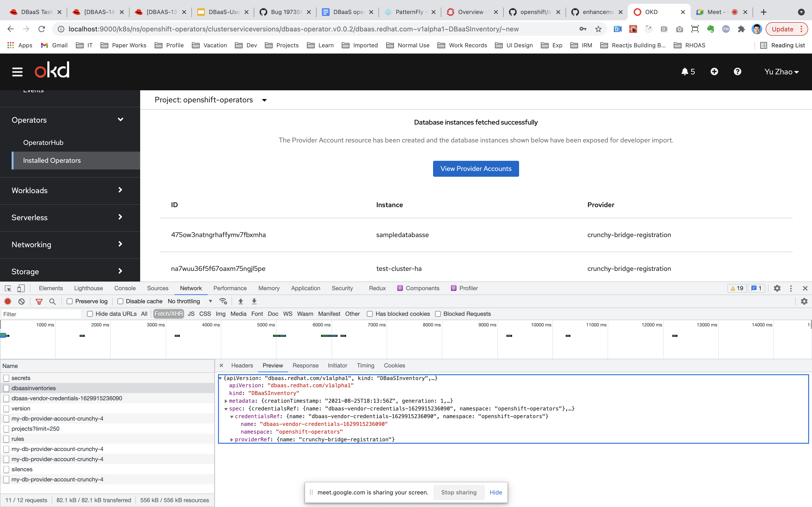Clear the network request log
The width and height of the screenshot is (812, 507).
21,301
